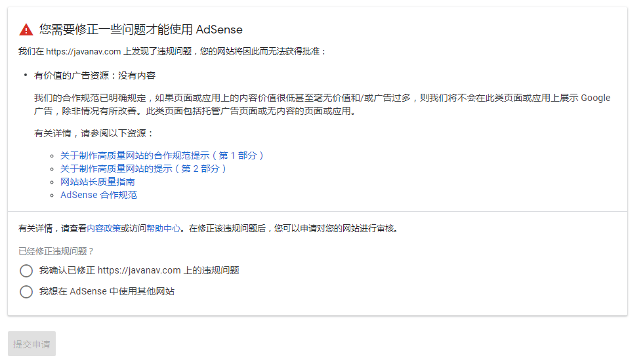The height and width of the screenshot is (364, 643).
Task: Open the 关于制作高质量网站的提示（第 2 部分）link
Action: 144,169
